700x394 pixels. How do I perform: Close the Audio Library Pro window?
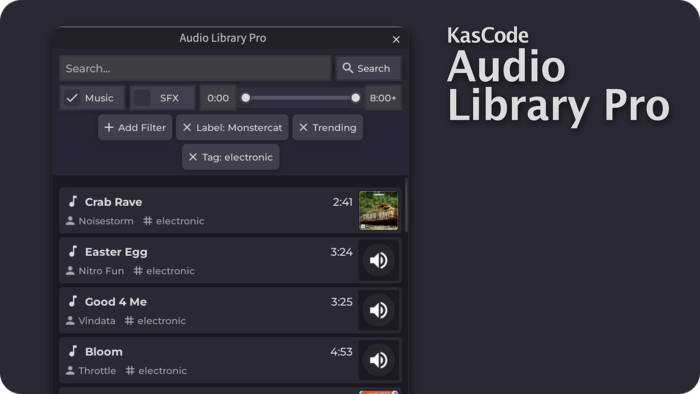396,40
